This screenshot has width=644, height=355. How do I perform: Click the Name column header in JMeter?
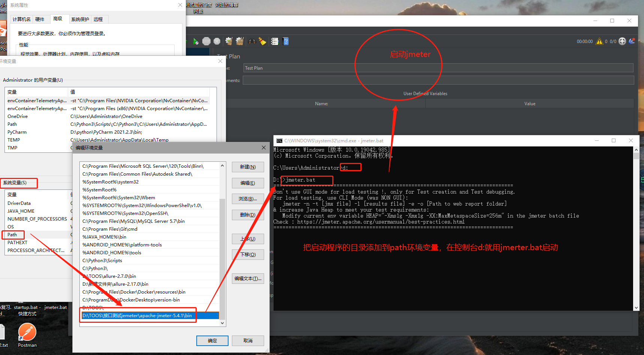pos(321,104)
